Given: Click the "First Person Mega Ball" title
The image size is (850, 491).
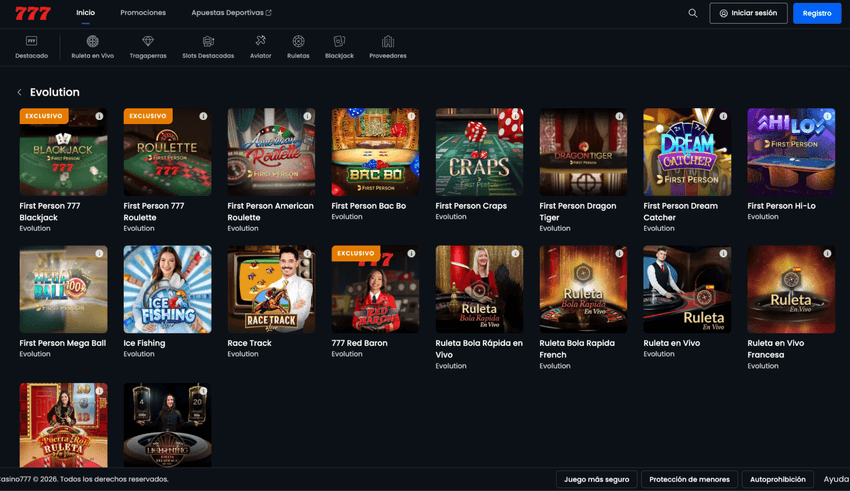Looking at the screenshot, I should (x=63, y=343).
